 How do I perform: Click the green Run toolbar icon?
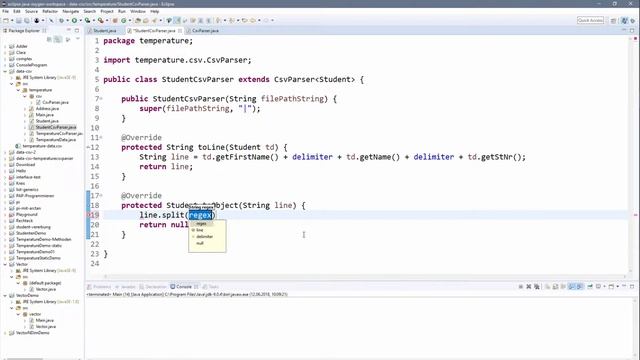[74, 20]
